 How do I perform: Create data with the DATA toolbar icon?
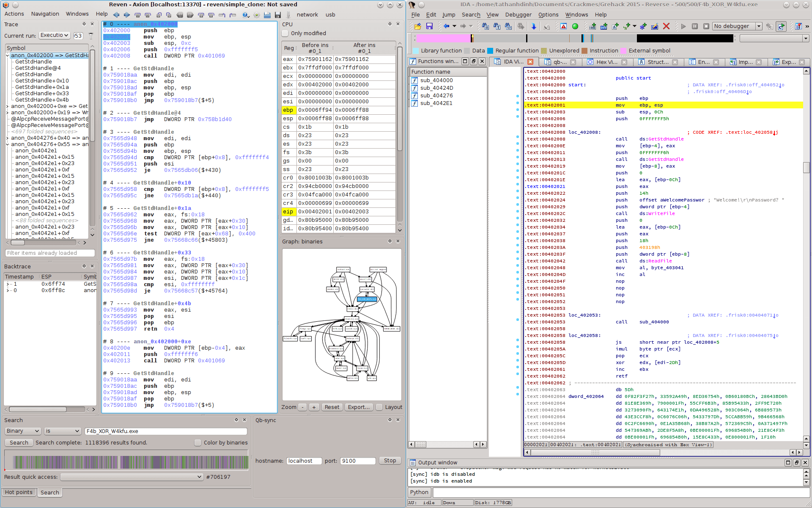tap(604, 26)
